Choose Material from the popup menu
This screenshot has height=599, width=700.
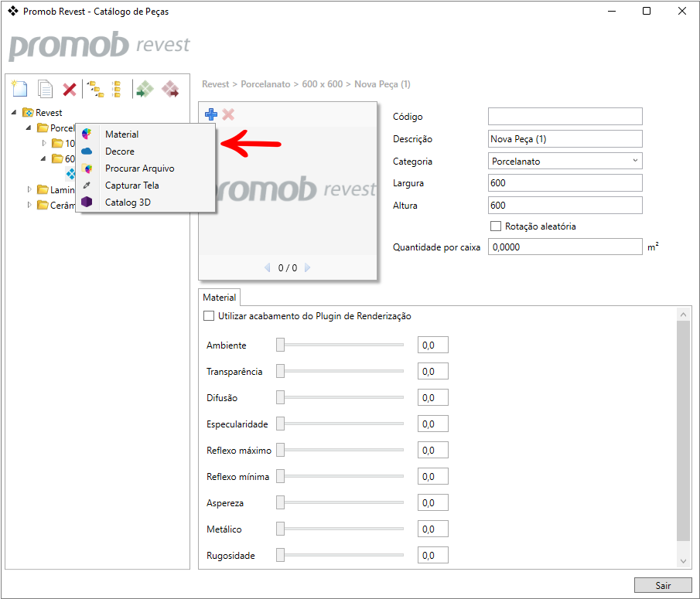pos(145,134)
